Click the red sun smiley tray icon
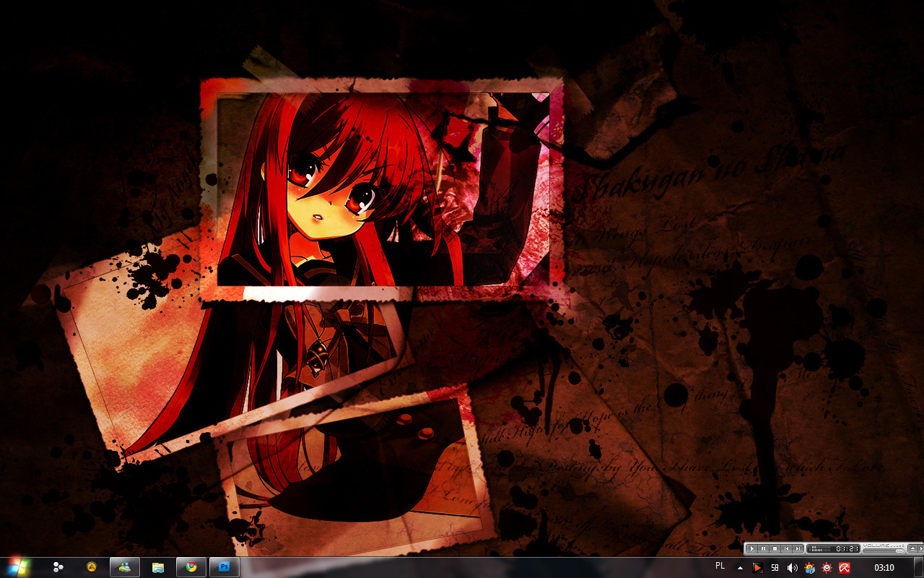Image resolution: width=924 pixels, height=578 pixels. (827, 568)
